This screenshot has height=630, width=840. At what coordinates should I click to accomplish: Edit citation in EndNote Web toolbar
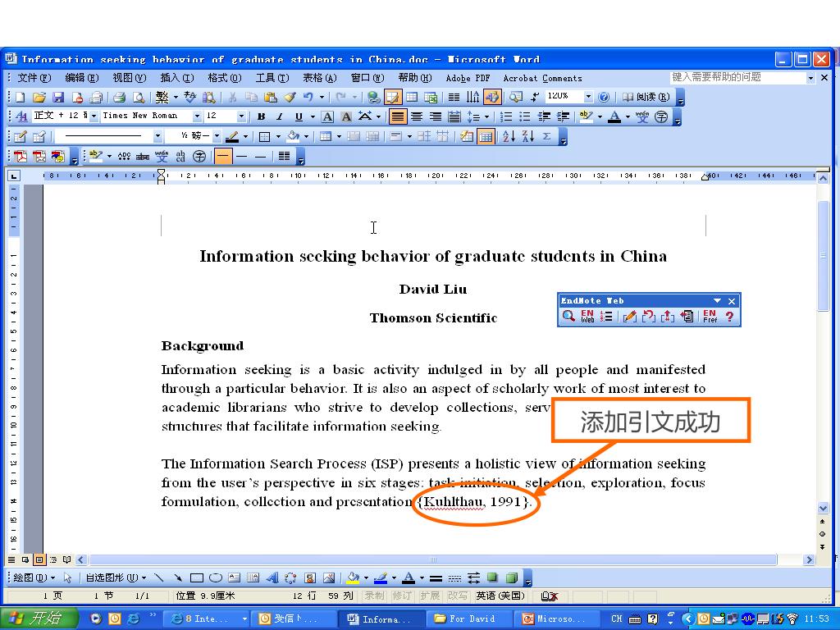click(629, 316)
